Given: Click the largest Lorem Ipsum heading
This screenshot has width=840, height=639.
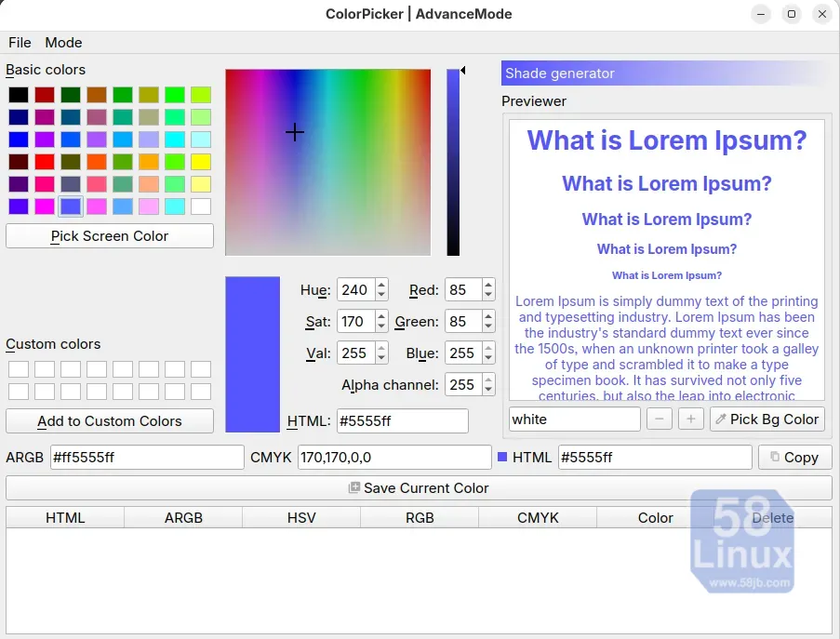Looking at the screenshot, I should coord(666,140).
